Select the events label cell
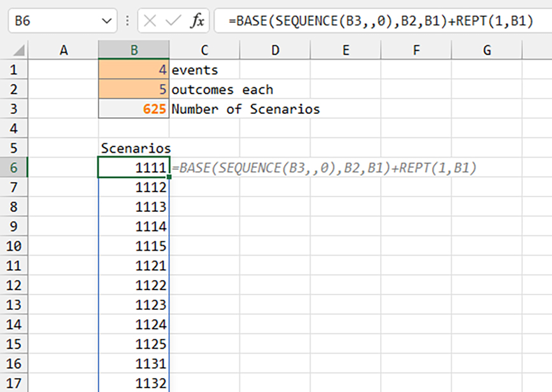The width and height of the screenshot is (552, 392). pyautogui.click(x=204, y=69)
